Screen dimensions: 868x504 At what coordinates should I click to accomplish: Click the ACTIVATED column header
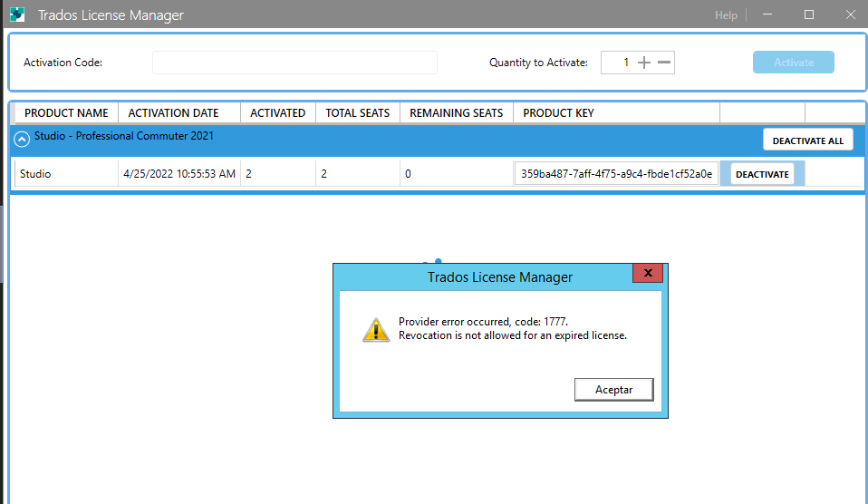pyautogui.click(x=278, y=113)
